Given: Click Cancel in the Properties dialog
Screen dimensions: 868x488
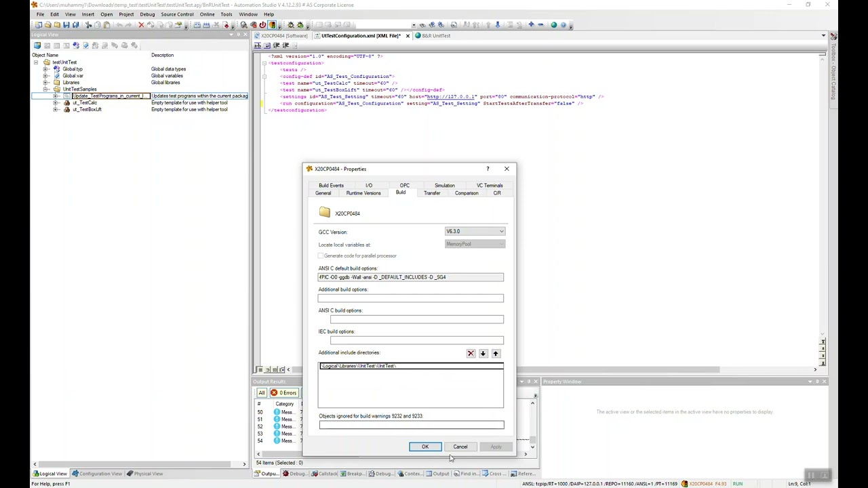Looking at the screenshot, I should [x=460, y=447].
